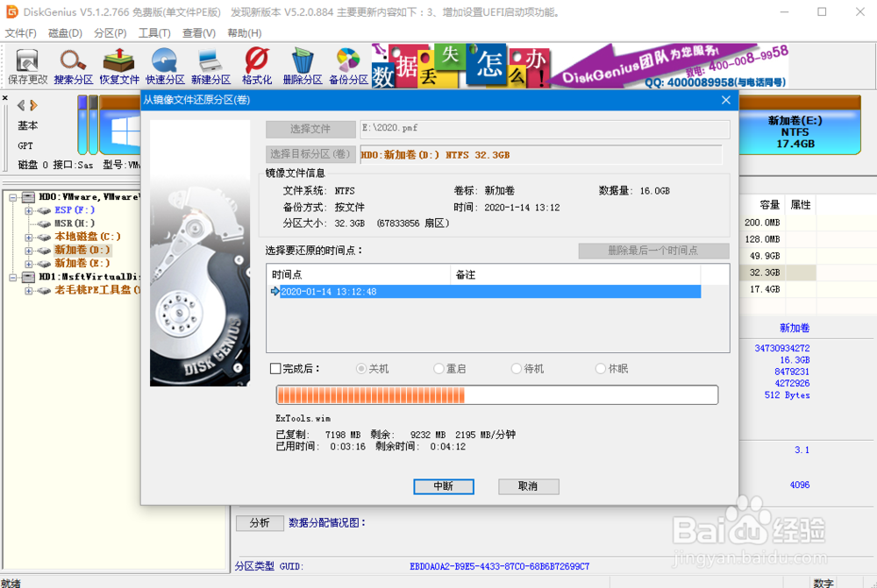Select ESP (F:) in the partition tree

click(75, 210)
